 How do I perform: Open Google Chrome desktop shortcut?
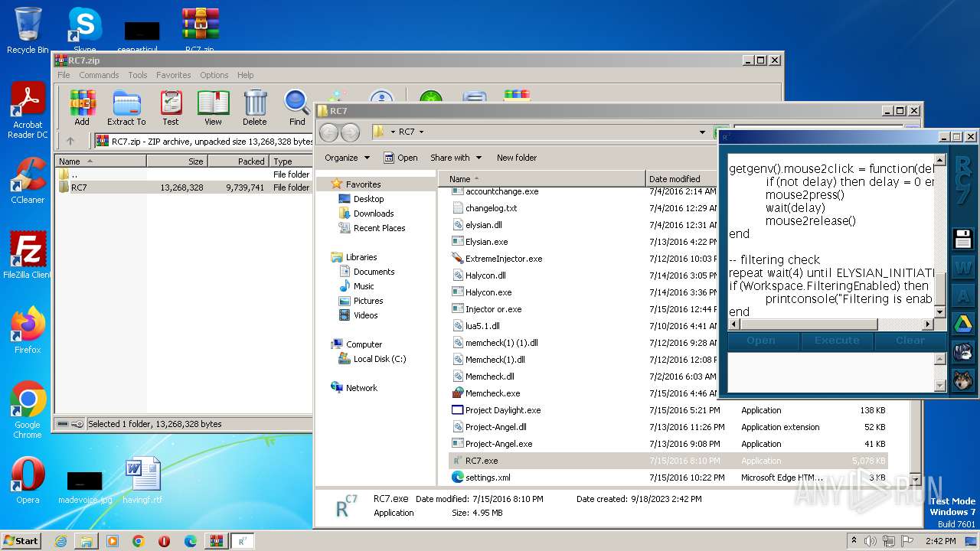[28, 410]
